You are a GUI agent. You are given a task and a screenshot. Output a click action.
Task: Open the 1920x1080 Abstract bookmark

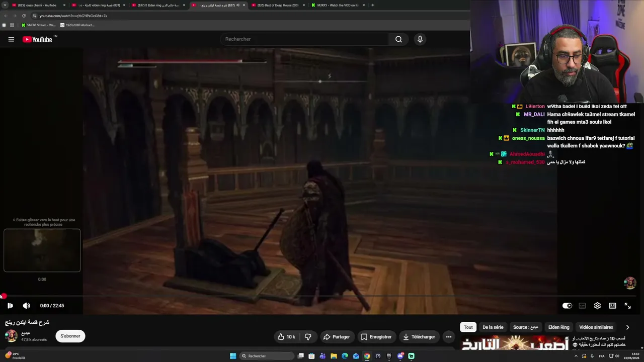coord(77,25)
